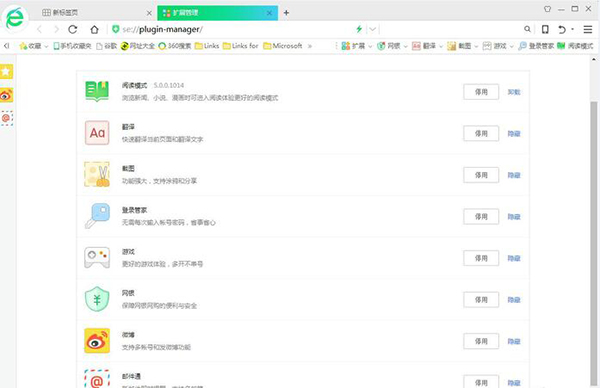600x388 pixels.
Task: Click the green book 阅读模式 extension icon
Action: coord(97,91)
